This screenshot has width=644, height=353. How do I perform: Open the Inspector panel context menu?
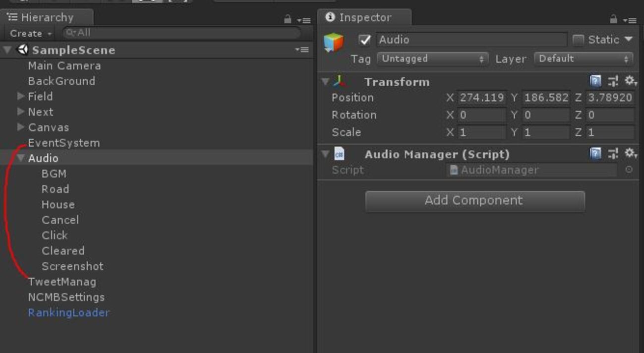pos(630,20)
